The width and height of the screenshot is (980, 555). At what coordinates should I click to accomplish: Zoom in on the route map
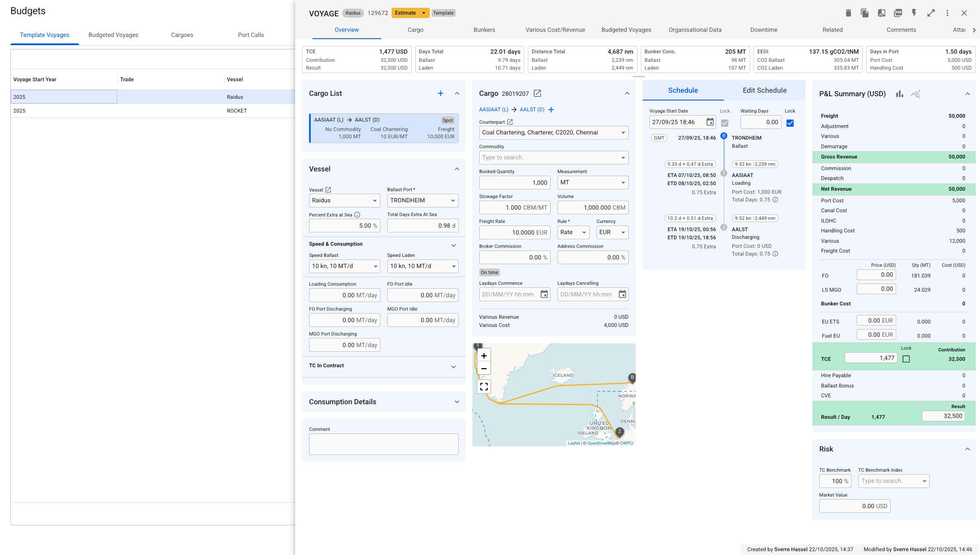click(x=484, y=355)
